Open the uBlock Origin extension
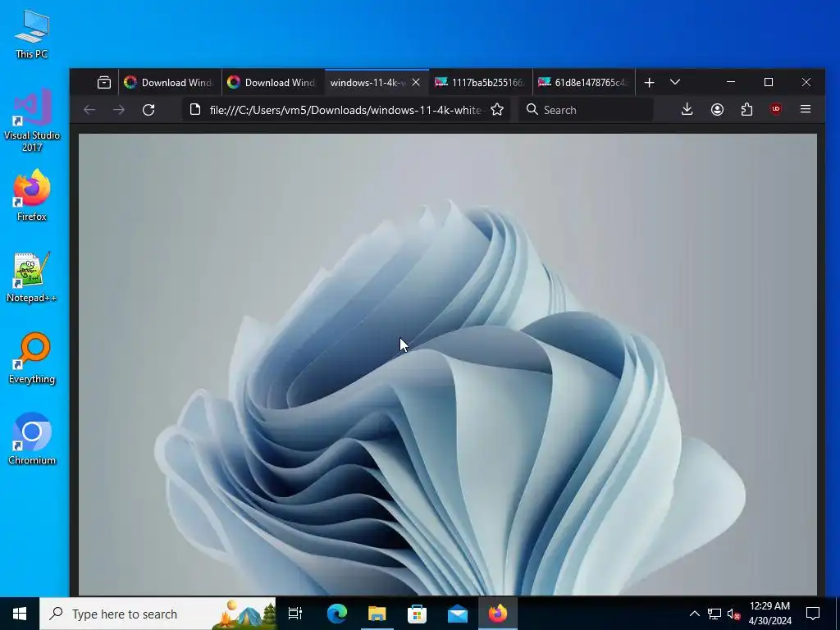The height and width of the screenshot is (630, 840). [776, 110]
